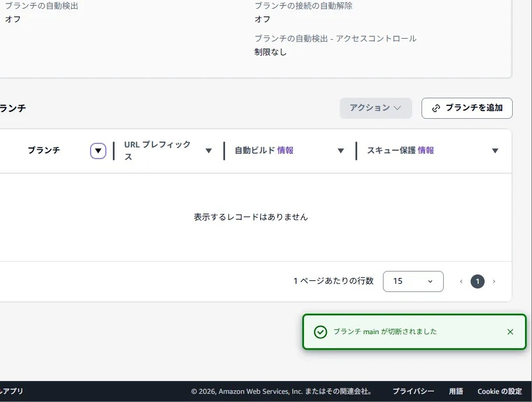Click the ブランチ main が切断されました message text
The height and width of the screenshot is (402, 532).
tap(385, 332)
